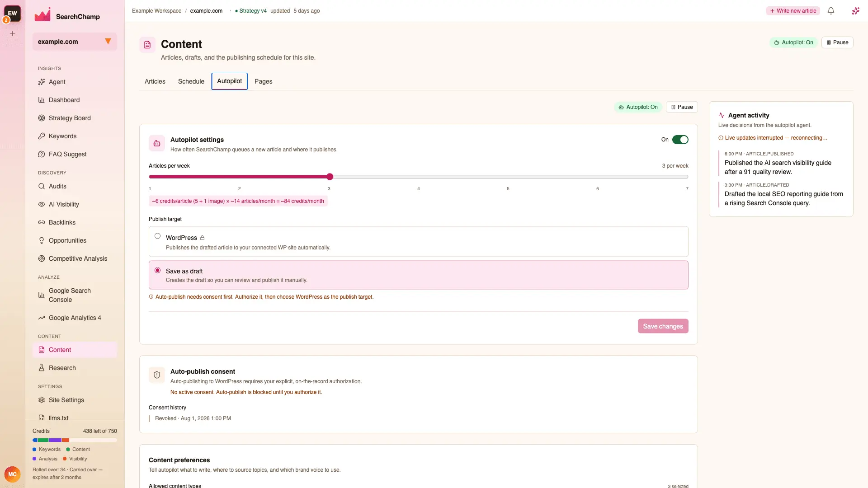Open Content in the sidebar
868x488 pixels.
click(x=75, y=350)
